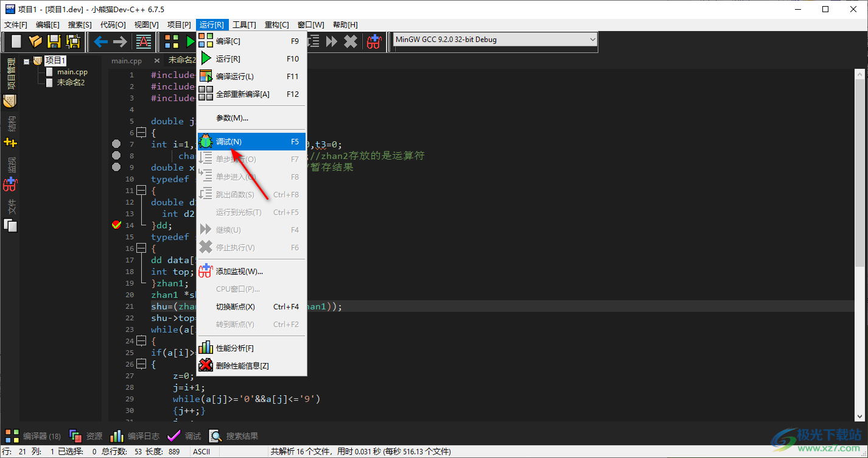This screenshot has width=868, height=458.
Task: Click the Save All toolbar icon
Action: coord(73,41)
